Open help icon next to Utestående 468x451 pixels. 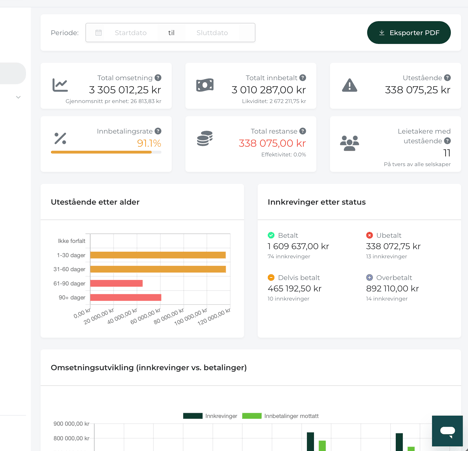click(x=447, y=78)
